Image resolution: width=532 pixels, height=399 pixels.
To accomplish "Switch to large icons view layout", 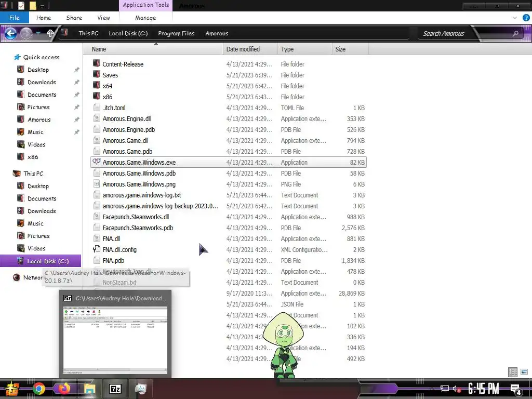I will (524, 372).
